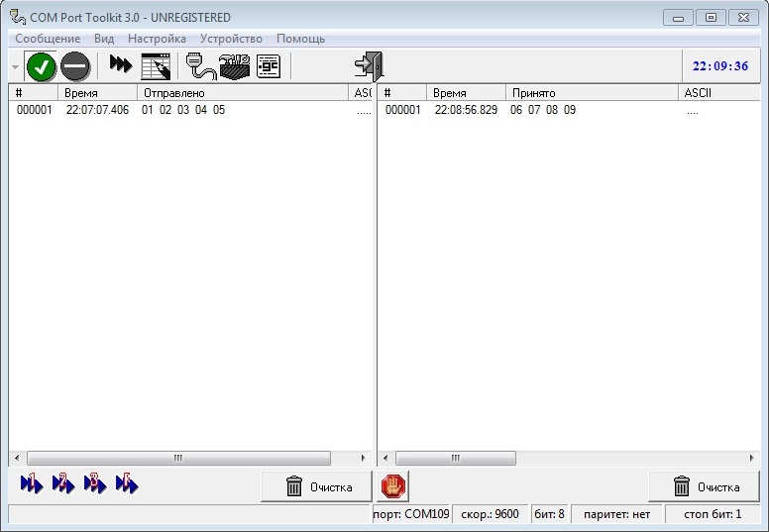Click the red stop hand icon
Image resolution: width=769 pixels, height=532 pixels.
(393, 486)
